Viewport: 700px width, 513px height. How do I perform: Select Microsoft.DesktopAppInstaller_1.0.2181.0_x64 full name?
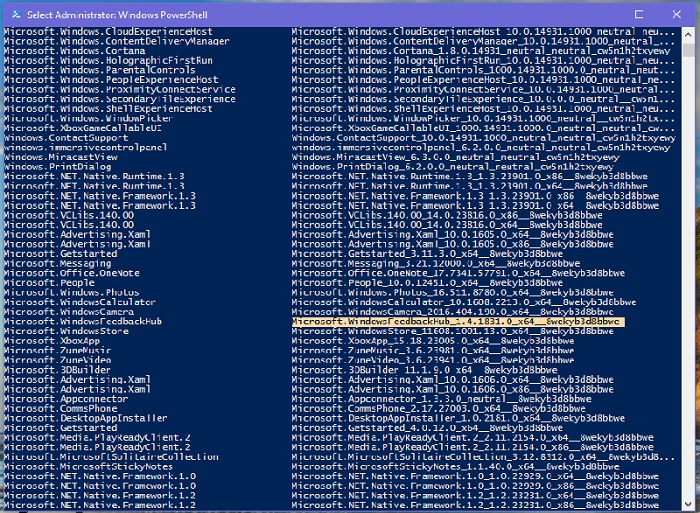coord(458,418)
